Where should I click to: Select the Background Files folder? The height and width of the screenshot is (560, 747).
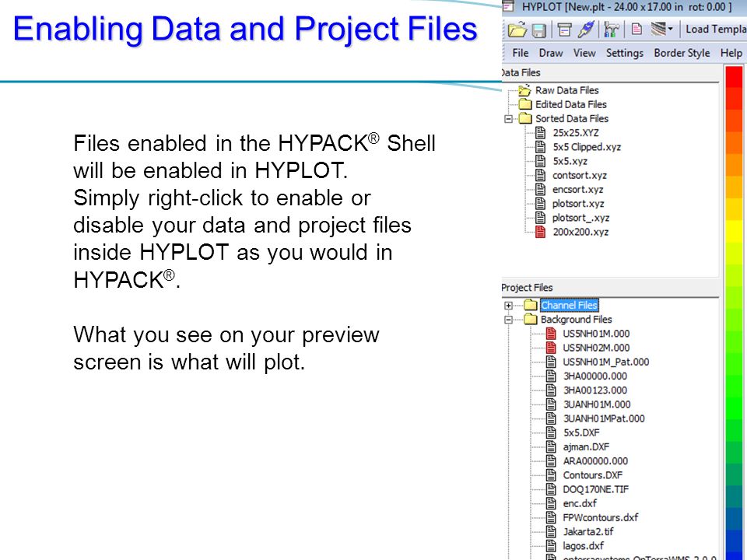coord(576,320)
